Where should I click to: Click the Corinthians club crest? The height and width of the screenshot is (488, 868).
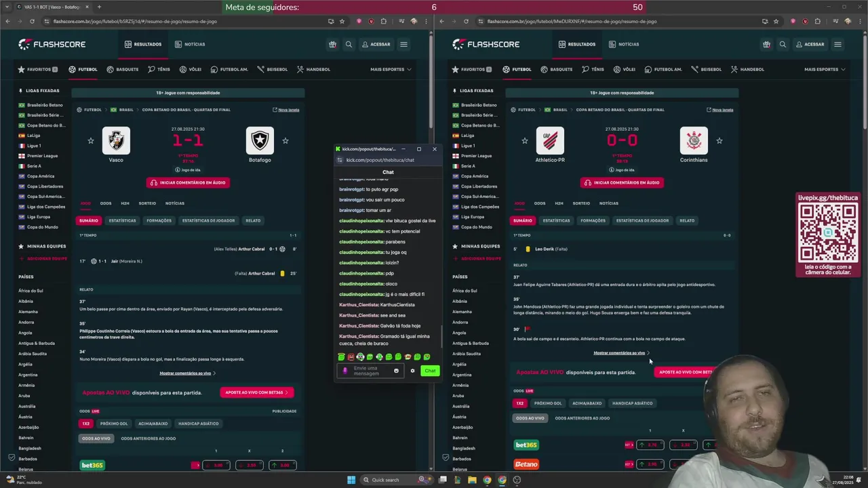click(x=694, y=140)
